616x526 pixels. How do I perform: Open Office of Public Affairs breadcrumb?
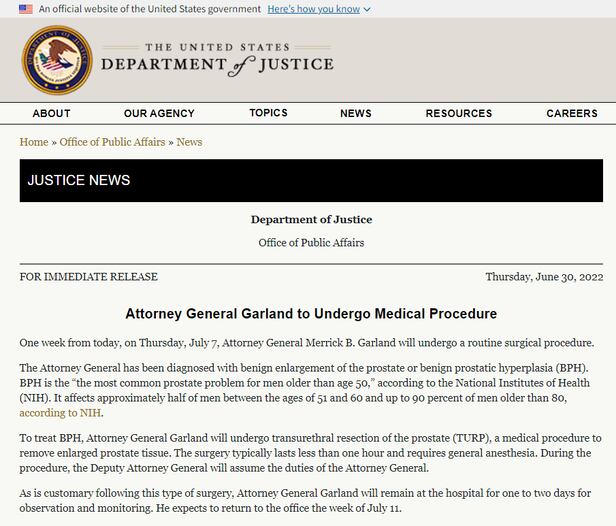[112, 142]
